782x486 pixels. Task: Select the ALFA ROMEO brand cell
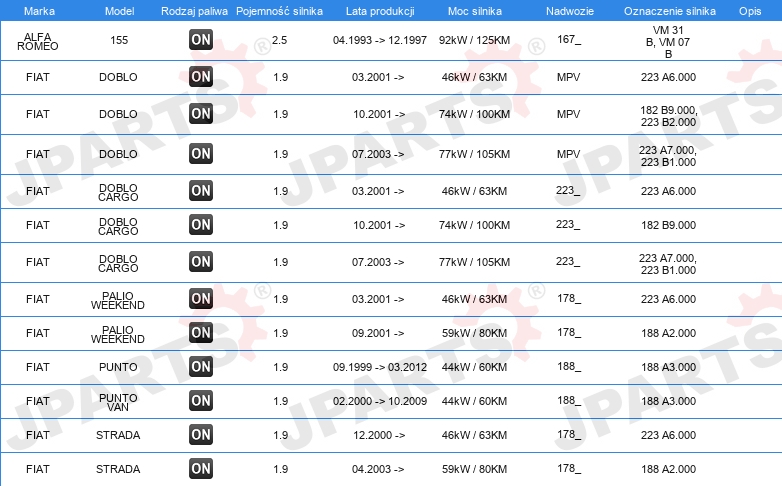(37, 41)
